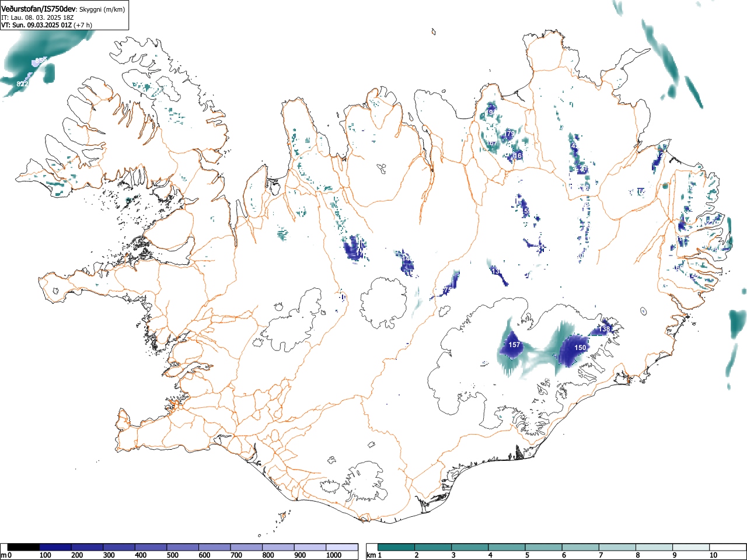Click the '13' value in the central highlands
The width and height of the screenshot is (747, 560).
click(495, 272)
